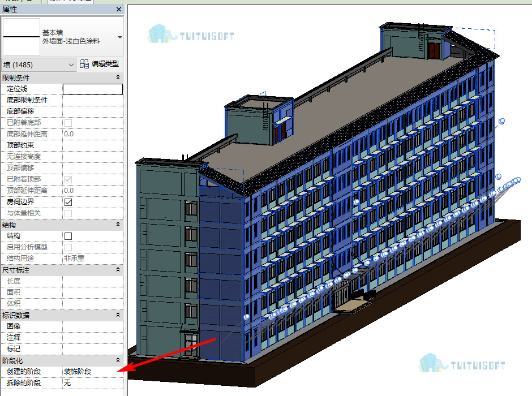Collapse the 尺寸标注 section

(118, 269)
